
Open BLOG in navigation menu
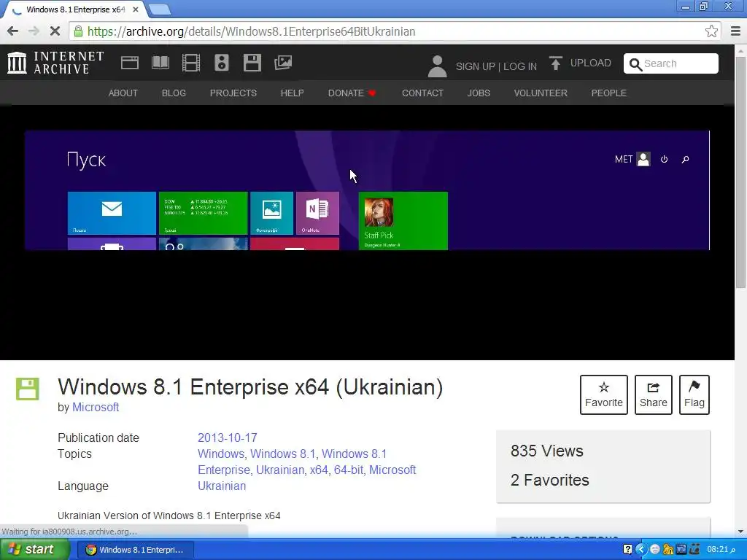pos(174,93)
